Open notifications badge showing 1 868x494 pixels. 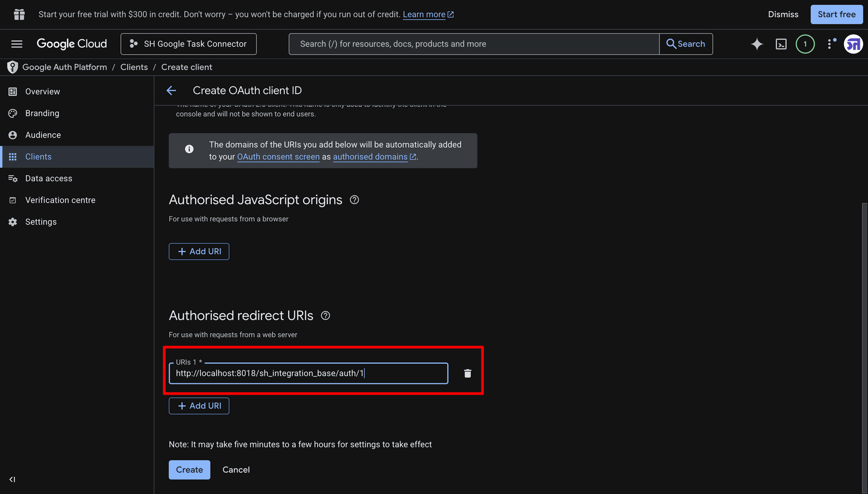(x=805, y=44)
